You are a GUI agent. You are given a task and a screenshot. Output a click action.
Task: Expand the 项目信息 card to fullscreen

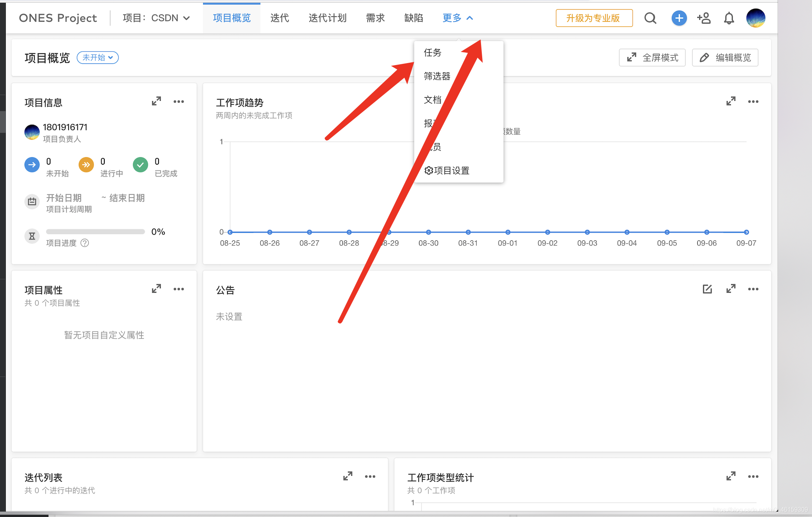tap(156, 101)
